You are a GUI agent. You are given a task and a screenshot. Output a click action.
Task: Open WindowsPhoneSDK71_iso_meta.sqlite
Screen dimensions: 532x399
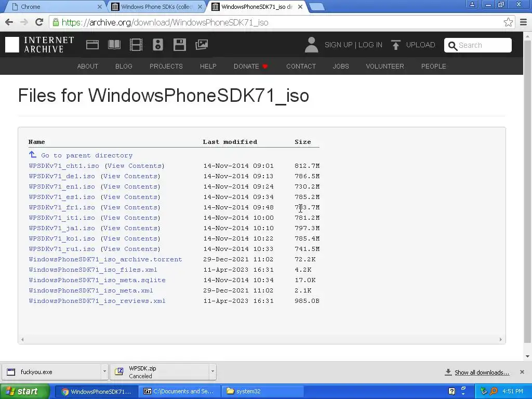[97, 280]
